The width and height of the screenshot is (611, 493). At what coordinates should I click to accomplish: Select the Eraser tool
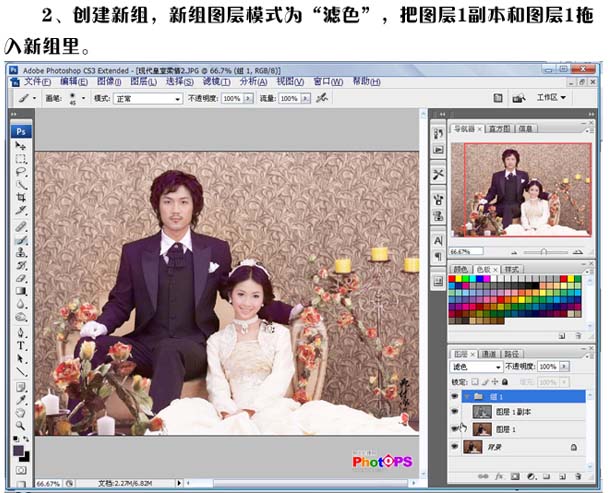point(21,278)
